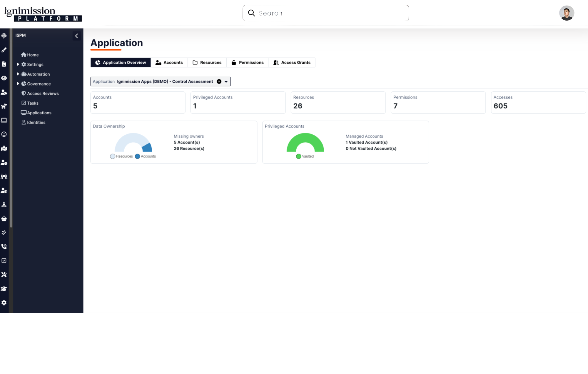
Task: Switch to the Access Grants tab
Action: [x=292, y=63]
